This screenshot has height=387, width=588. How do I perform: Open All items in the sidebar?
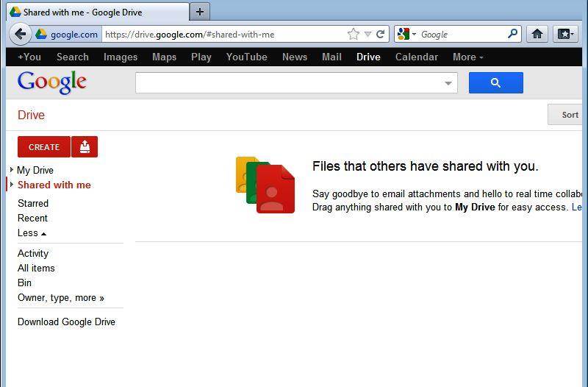coord(36,268)
